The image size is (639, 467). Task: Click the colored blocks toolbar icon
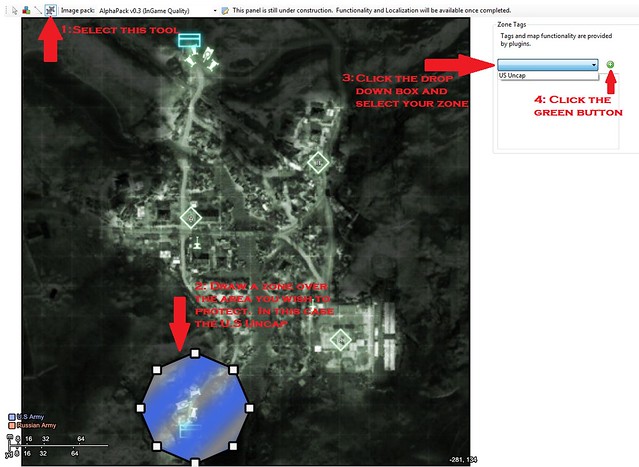coord(26,10)
